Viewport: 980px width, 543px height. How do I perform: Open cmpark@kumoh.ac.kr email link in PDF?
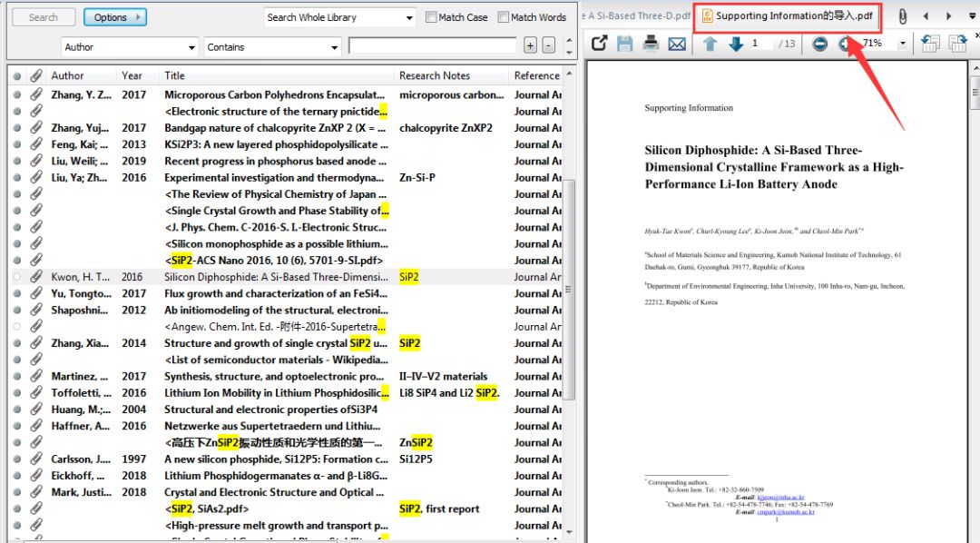pyautogui.click(x=786, y=512)
